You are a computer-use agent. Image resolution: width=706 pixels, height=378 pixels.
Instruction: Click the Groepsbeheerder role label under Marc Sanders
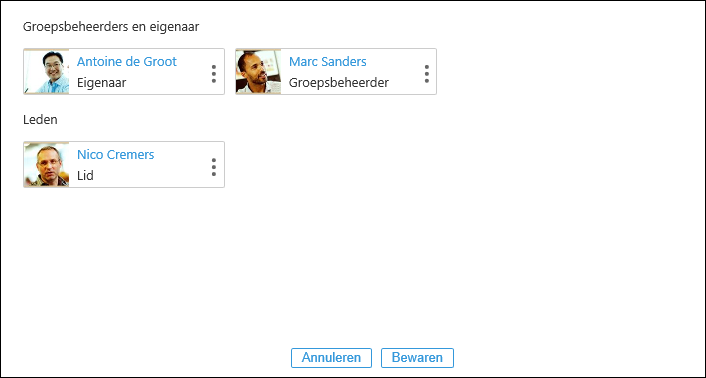point(339,83)
